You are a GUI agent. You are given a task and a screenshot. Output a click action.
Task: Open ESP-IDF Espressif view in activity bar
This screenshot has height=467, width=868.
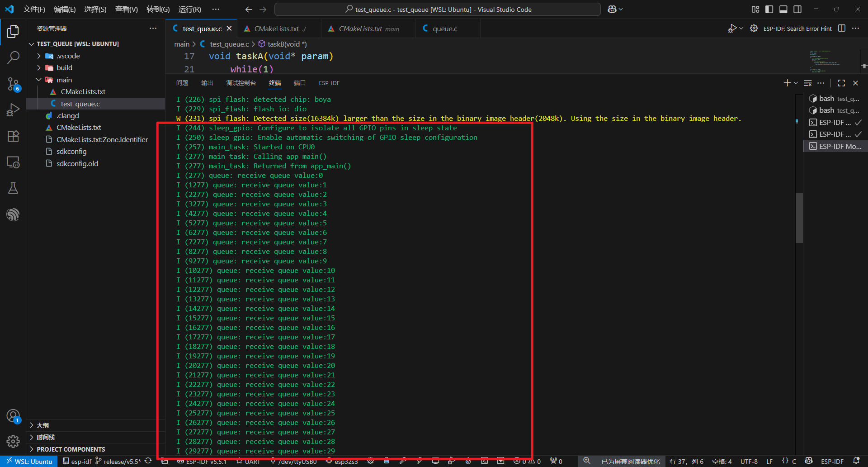(x=13, y=214)
